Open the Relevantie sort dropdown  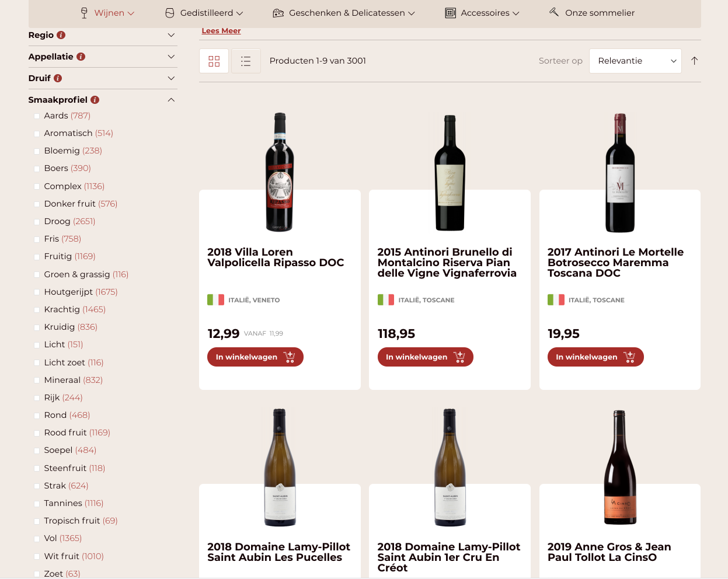click(635, 61)
